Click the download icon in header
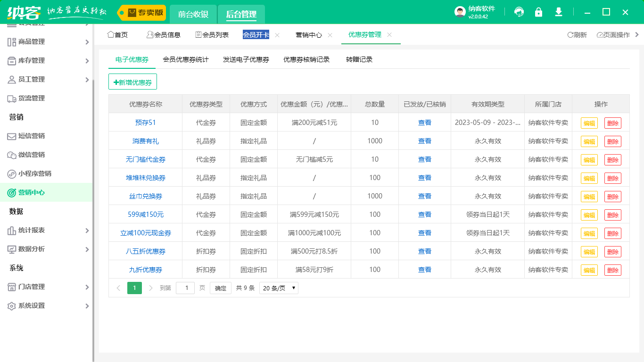Image resolution: width=644 pixels, height=362 pixels. [x=559, y=12]
